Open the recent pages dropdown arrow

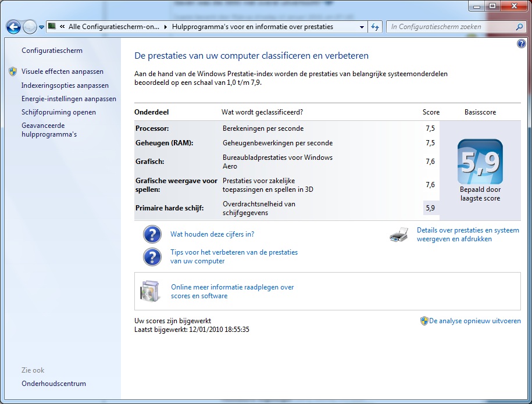(41, 27)
